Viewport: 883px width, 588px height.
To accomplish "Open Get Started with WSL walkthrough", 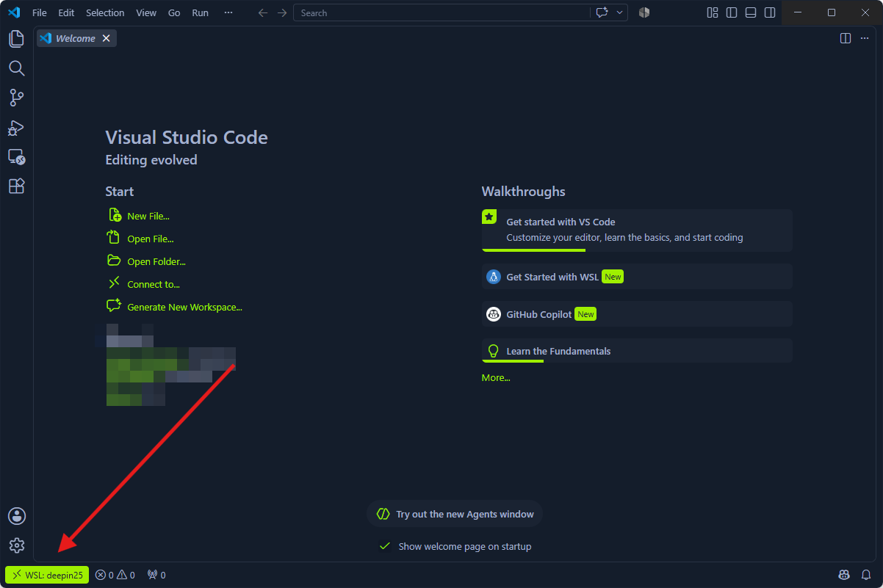I will pos(637,277).
